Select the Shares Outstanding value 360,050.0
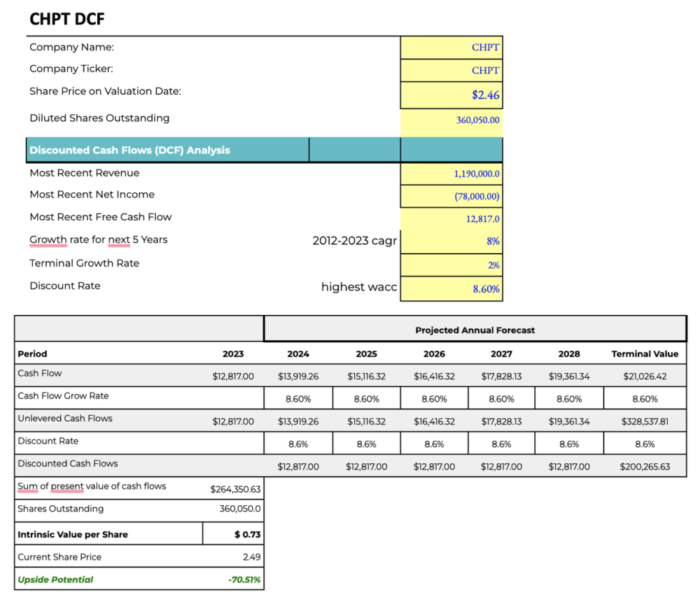Image resolution: width=700 pixels, height=601 pixels. point(239,509)
